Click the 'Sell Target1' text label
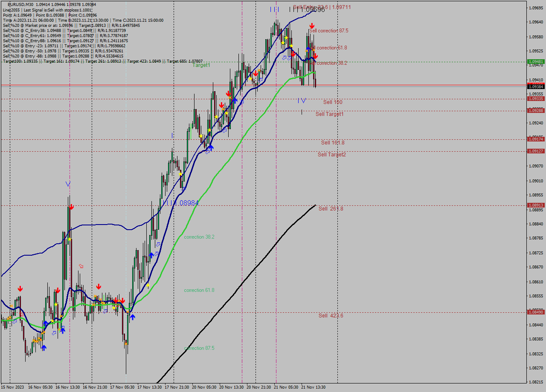The image size is (546, 392). tap(328, 114)
